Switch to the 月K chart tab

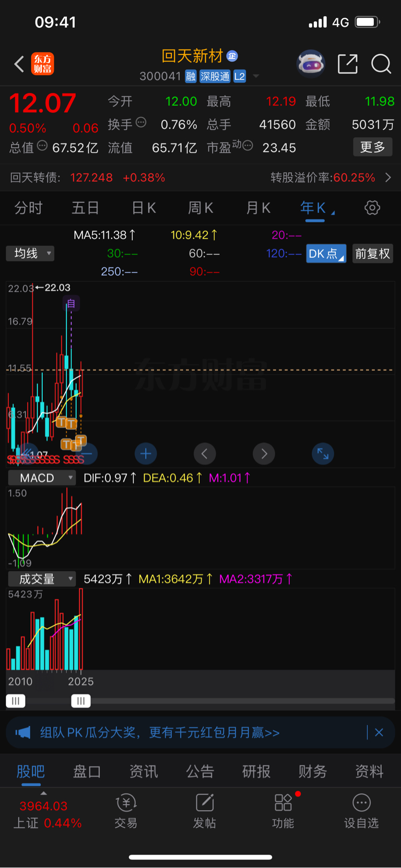coord(258,208)
